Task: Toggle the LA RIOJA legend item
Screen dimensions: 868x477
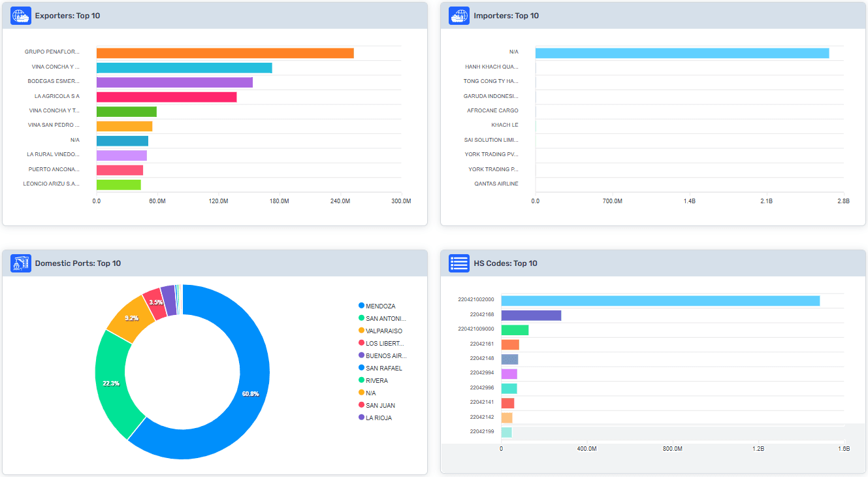Action: pos(378,418)
